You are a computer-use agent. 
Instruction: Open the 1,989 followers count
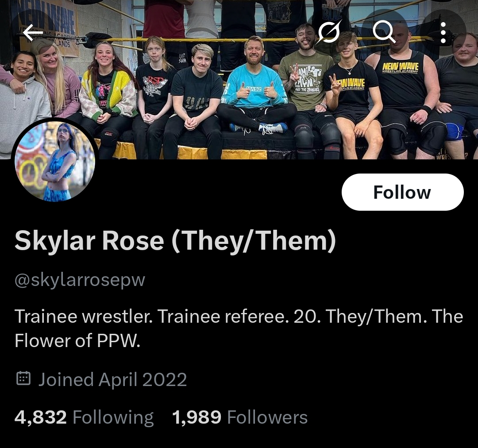[197, 417]
